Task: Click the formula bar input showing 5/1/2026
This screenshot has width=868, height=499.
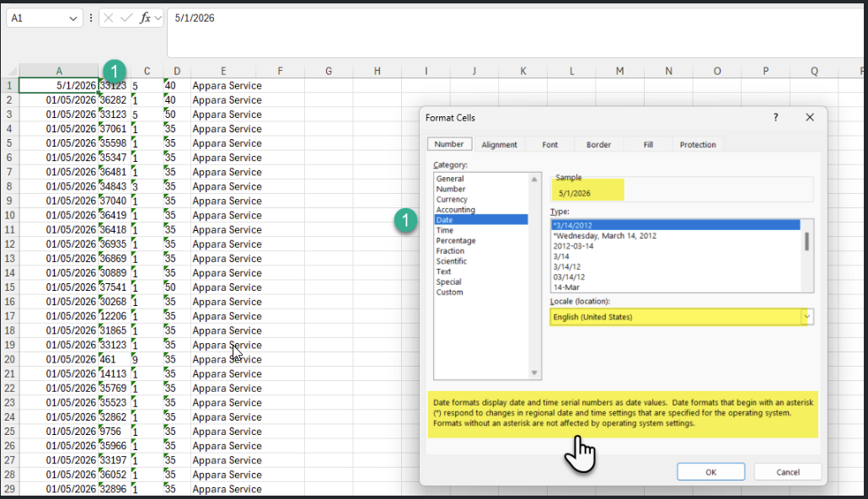Action: coord(515,33)
